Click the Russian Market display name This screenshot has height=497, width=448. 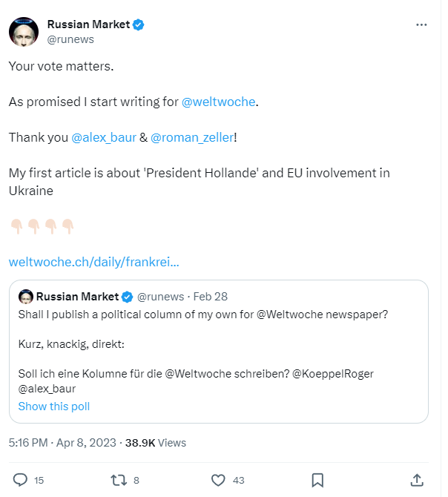(88, 24)
